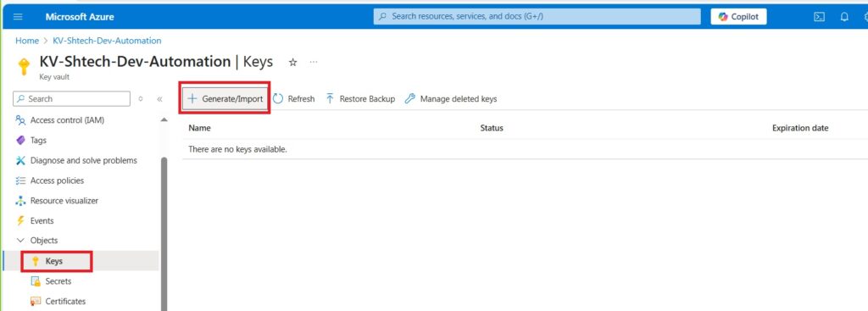Click the Access policies checklist icon
Viewport: 868px width, 311px height.
20,180
